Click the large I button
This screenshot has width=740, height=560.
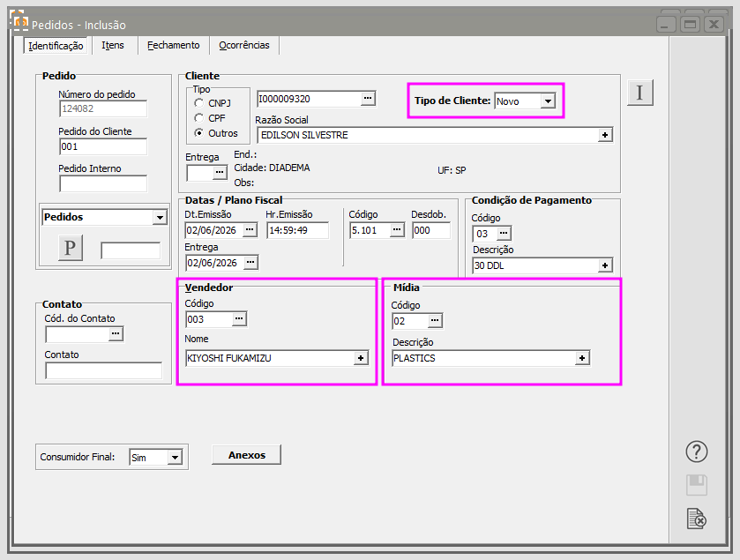(x=640, y=93)
